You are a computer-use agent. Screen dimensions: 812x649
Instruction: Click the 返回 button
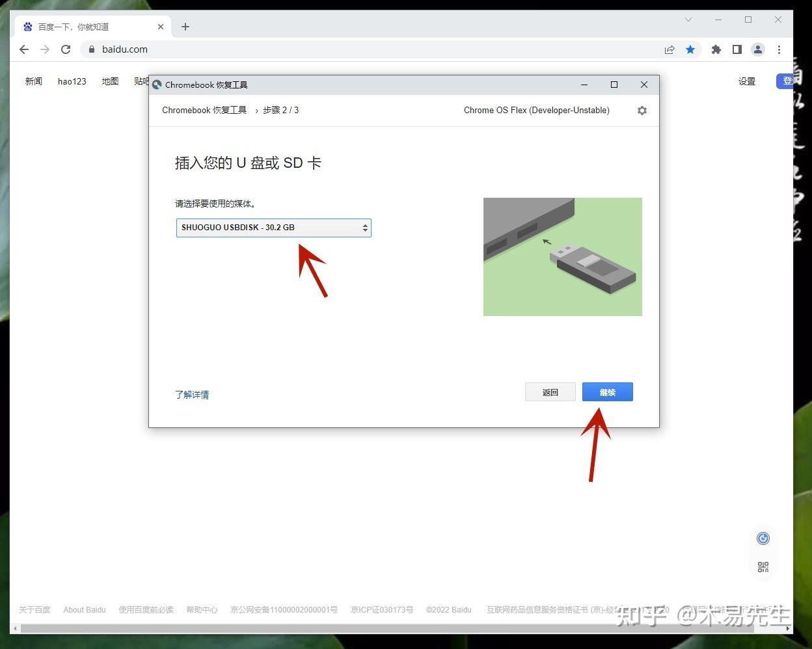[x=550, y=392]
